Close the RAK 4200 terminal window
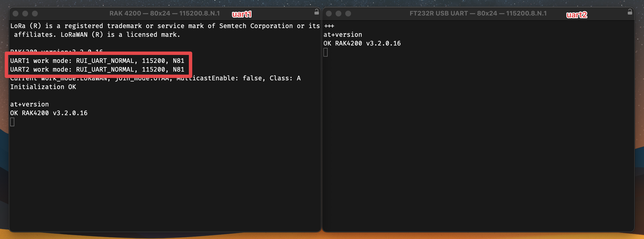 click(15, 14)
